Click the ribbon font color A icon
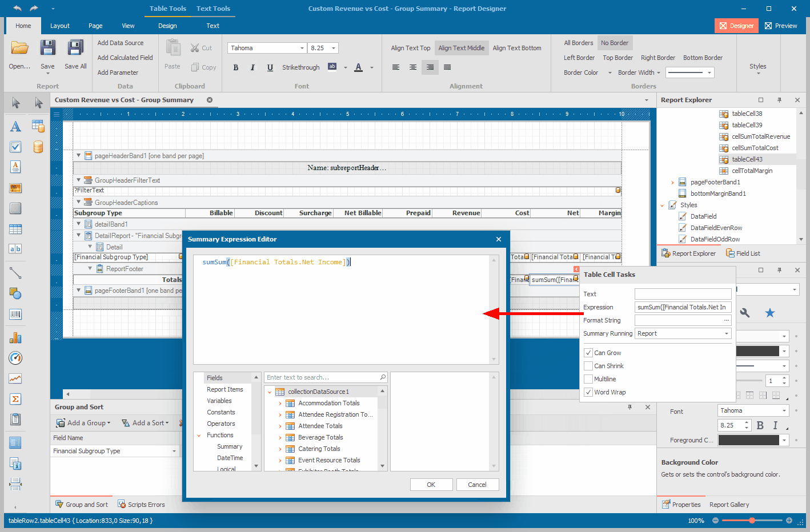This screenshot has width=810, height=532. tap(359, 67)
